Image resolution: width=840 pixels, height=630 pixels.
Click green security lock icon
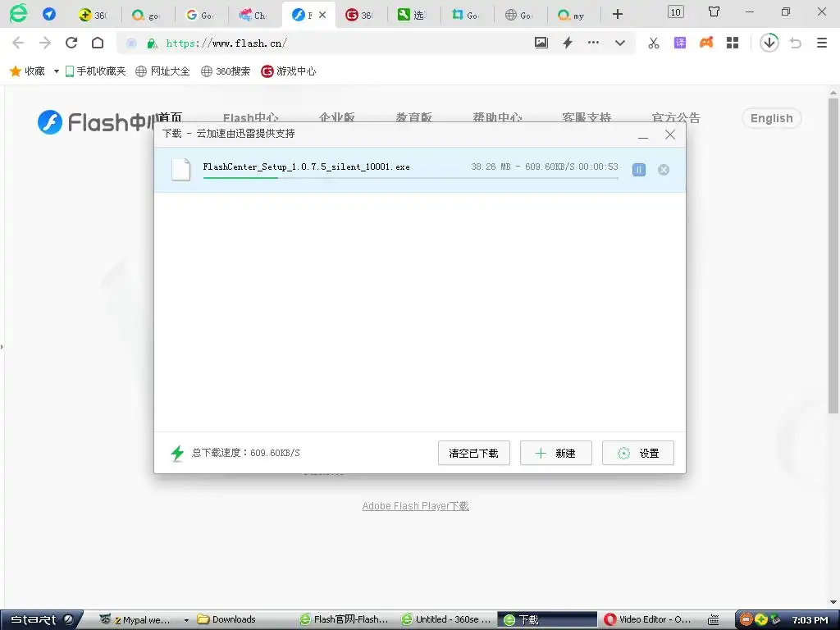pos(152,43)
